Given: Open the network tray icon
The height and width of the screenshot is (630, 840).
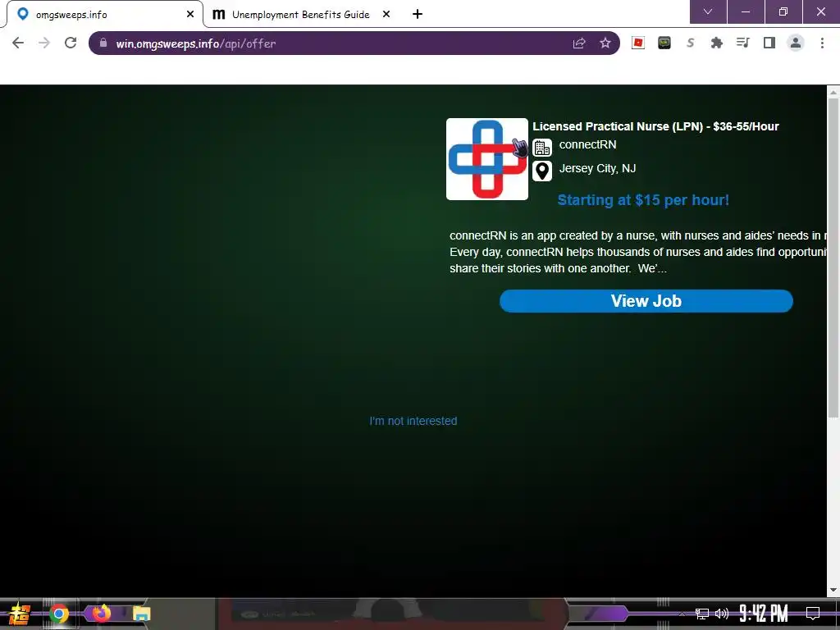Looking at the screenshot, I should click(x=702, y=614).
